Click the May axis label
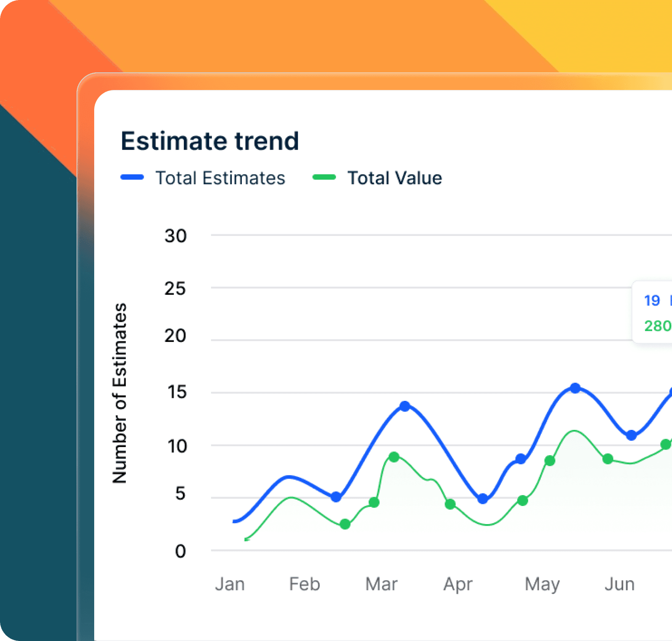 (542, 585)
